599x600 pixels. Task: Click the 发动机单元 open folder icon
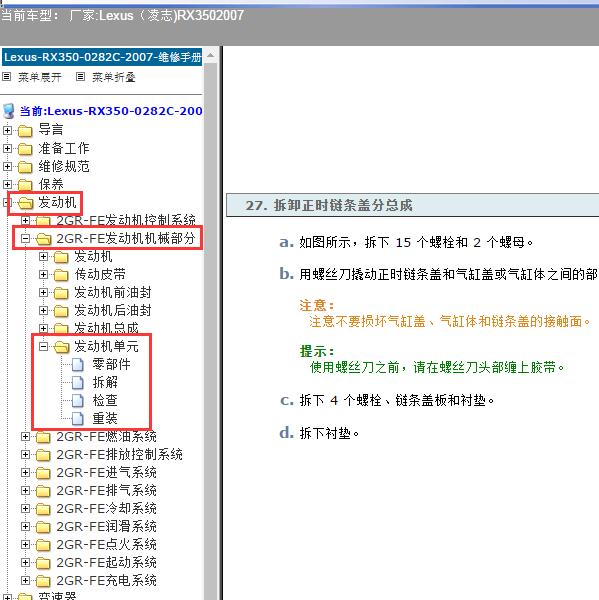point(62,347)
